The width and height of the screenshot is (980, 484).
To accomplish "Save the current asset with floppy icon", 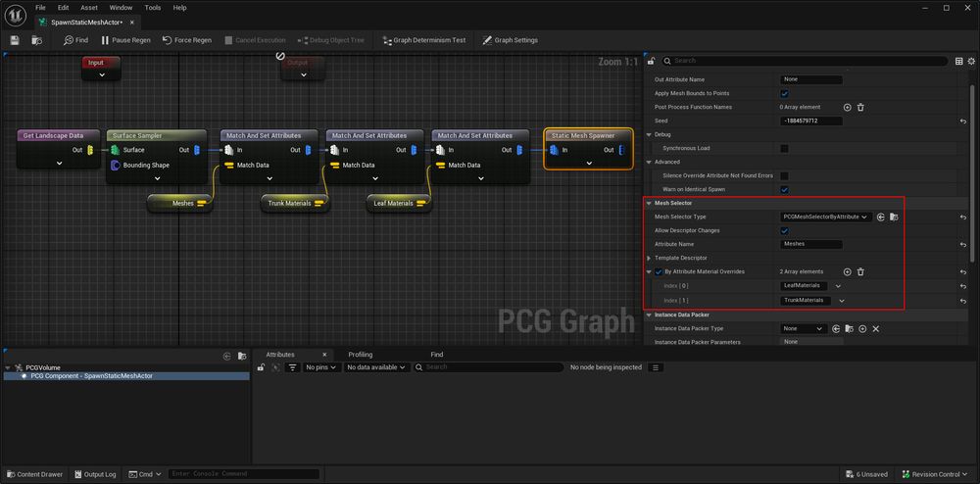I will pyautogui.click(x=15, y=40).
